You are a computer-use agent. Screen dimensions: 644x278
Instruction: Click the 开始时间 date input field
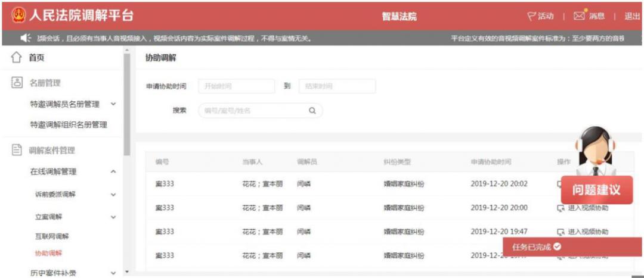(236, 86)
